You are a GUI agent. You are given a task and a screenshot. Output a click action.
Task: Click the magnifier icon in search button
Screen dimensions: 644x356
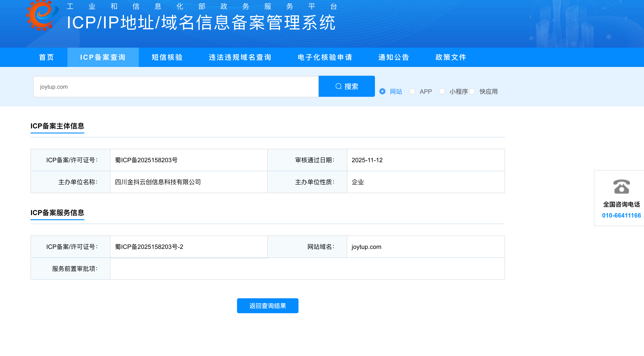click(338, 86)
